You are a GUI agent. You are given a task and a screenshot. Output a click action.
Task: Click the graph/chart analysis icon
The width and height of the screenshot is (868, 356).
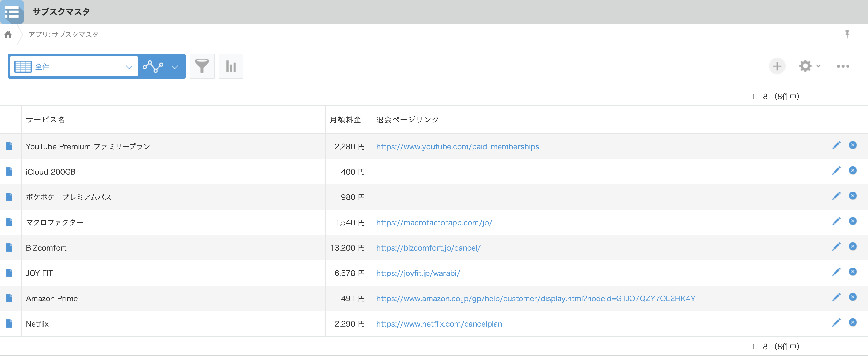(153, 66)
